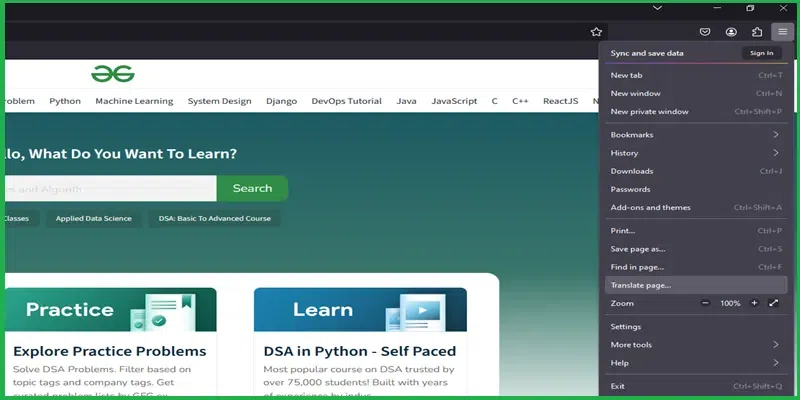Select Print... menu item
This screenshot has width=800, height=400.
point(696,231)
